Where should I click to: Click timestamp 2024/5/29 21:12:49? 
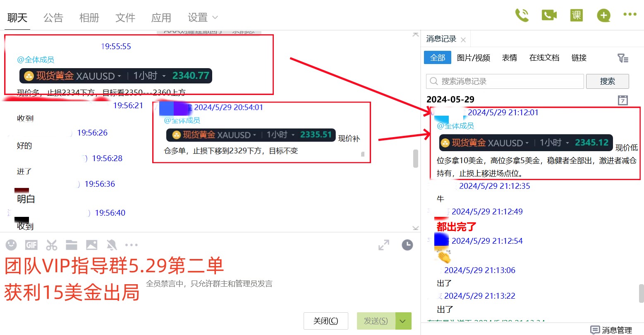click(487, 211)
